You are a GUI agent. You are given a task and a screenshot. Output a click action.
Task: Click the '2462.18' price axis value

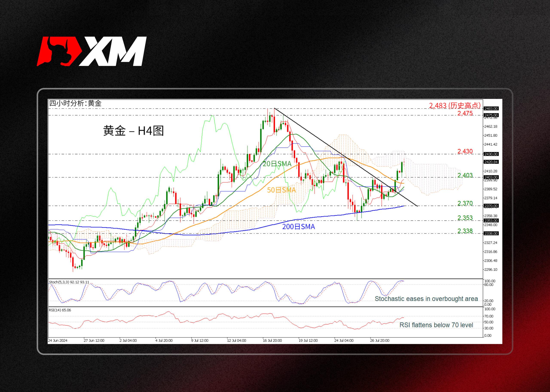click(491, 126)
